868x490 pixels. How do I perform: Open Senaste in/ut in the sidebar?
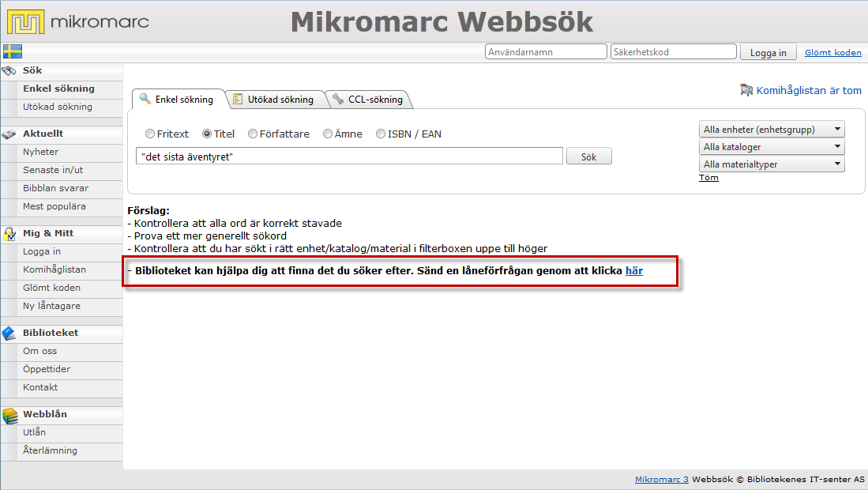point(53,170)
